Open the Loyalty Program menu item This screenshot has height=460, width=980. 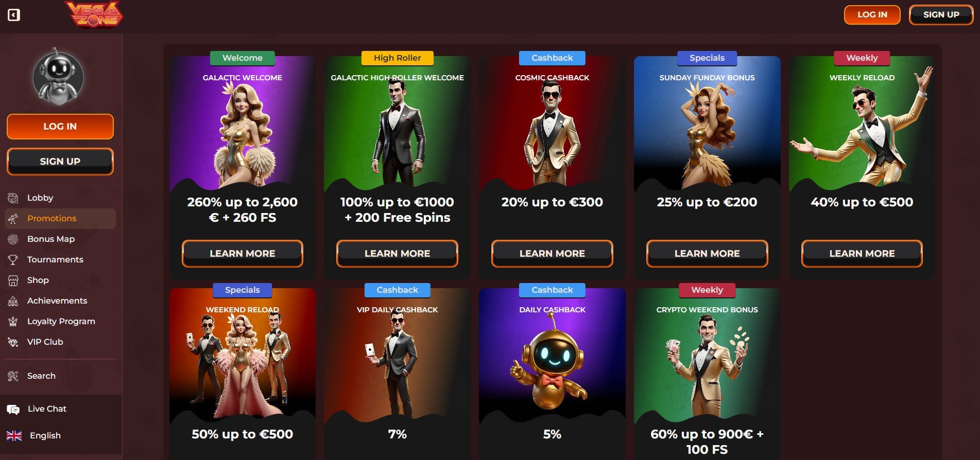(60, 321)
